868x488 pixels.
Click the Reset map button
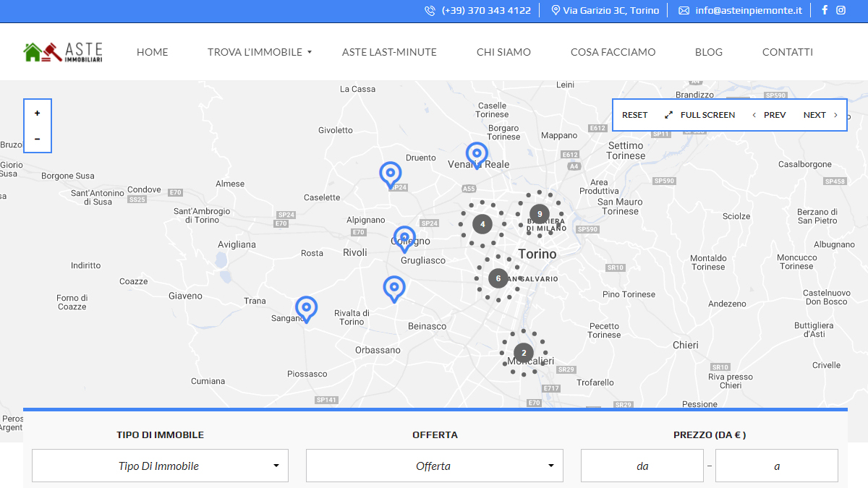tap(635, 115)
